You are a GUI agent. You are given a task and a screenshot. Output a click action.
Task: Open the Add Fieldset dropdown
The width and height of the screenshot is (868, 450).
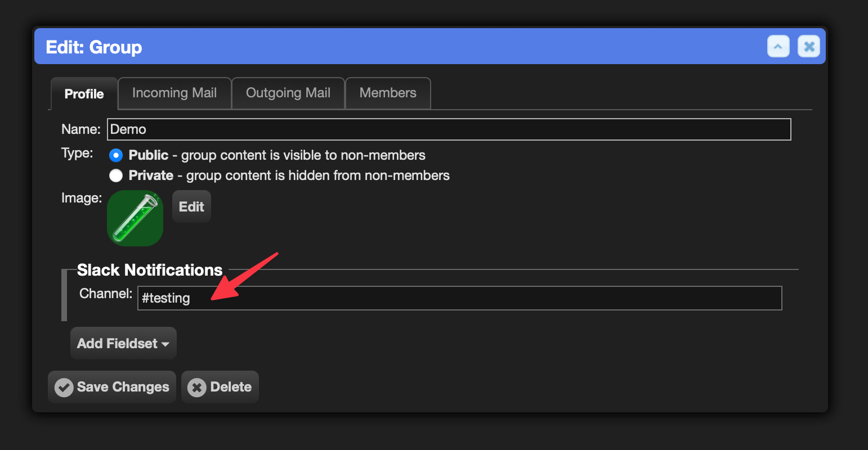coord(123,343)
